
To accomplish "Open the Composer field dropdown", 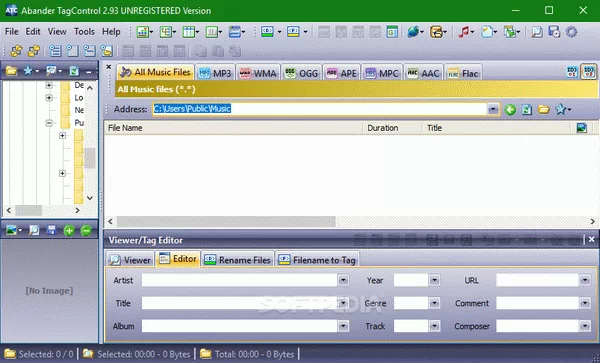I will [x=585, y=326].
